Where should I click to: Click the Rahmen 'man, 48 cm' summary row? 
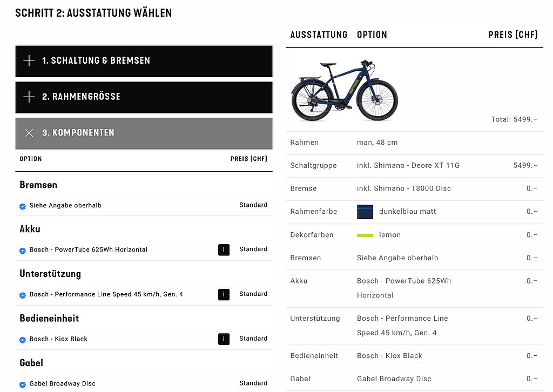[x=414, y=143]
